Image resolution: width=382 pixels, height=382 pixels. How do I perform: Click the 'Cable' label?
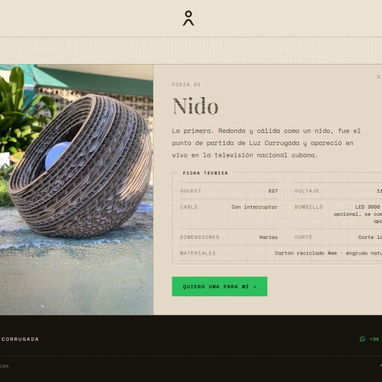pyautogui.click(x=189, y=207)
